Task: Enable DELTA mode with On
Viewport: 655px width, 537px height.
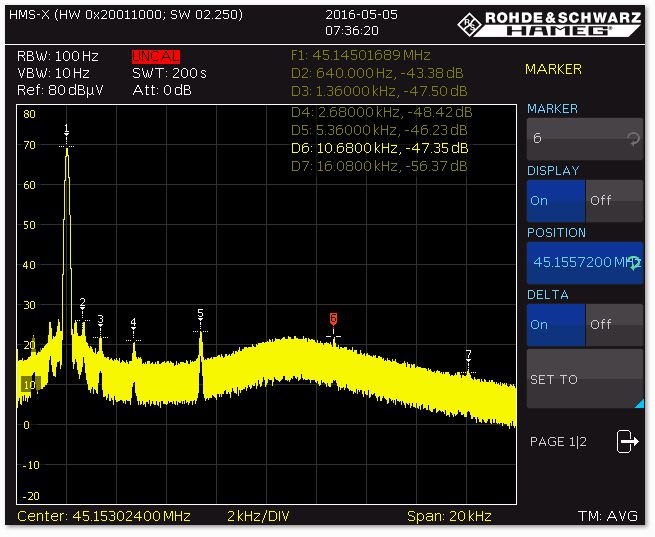Action: 555,325
